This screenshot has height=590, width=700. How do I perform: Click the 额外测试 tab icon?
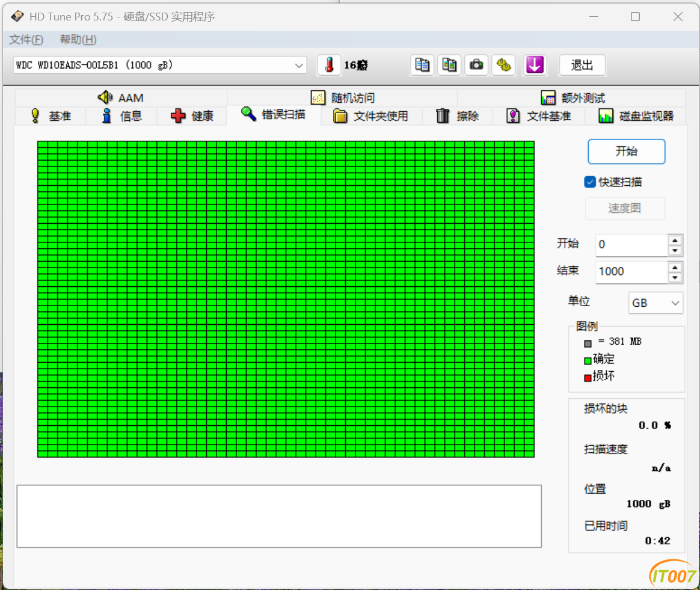548,98
